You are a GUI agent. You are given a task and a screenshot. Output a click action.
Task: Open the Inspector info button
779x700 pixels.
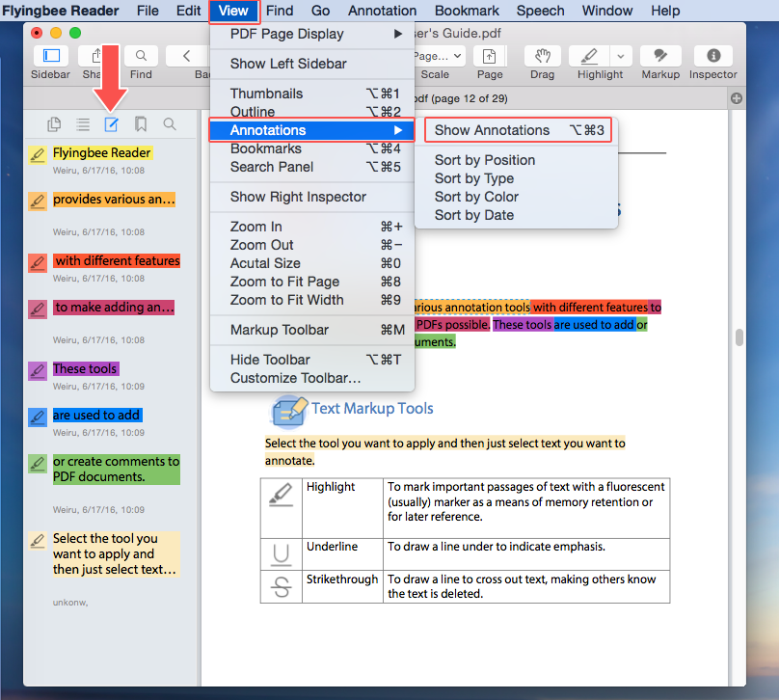click(x=713, y=56)
